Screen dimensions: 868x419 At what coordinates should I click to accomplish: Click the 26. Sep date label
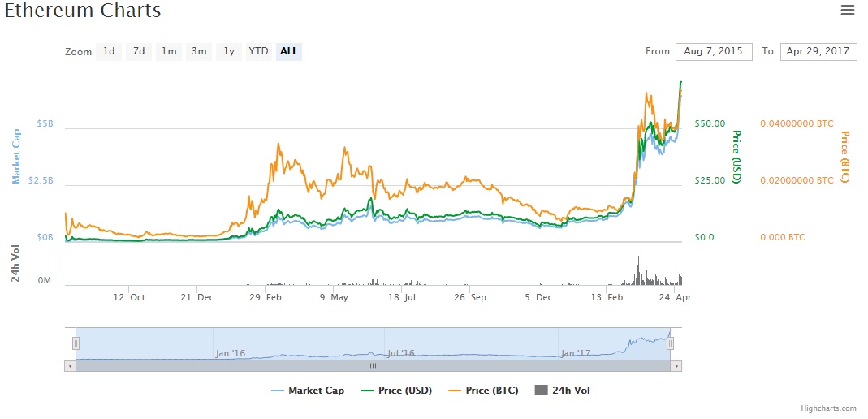[470, 297]
